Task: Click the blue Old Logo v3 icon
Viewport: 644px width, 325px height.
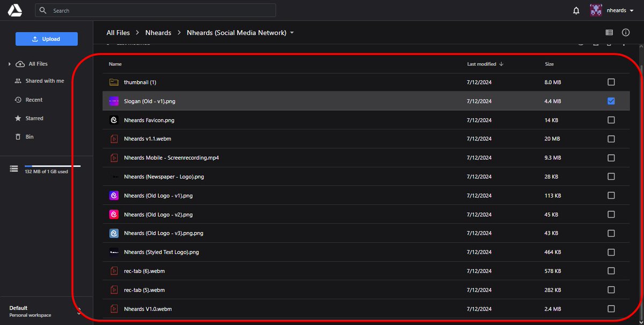Action: pyautogui.click(x=113, y=233)
